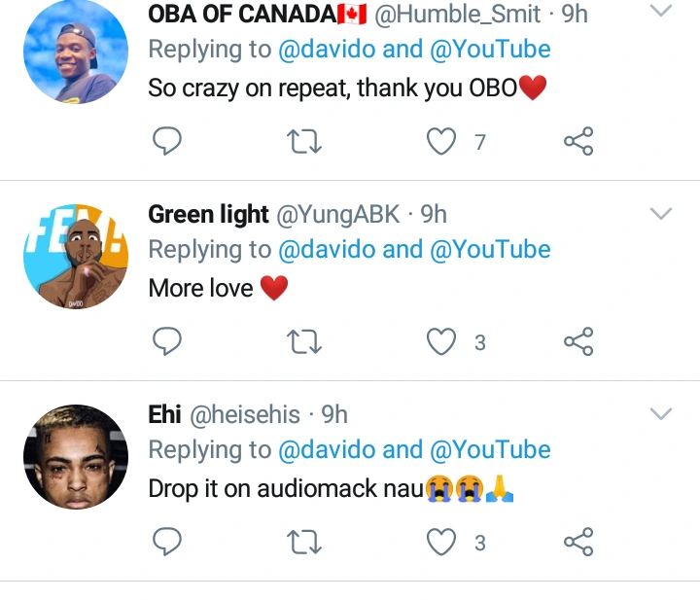Like the 'More love' tweet
The width and height of the screenshot is (700, 600).
tap(442, 342)
